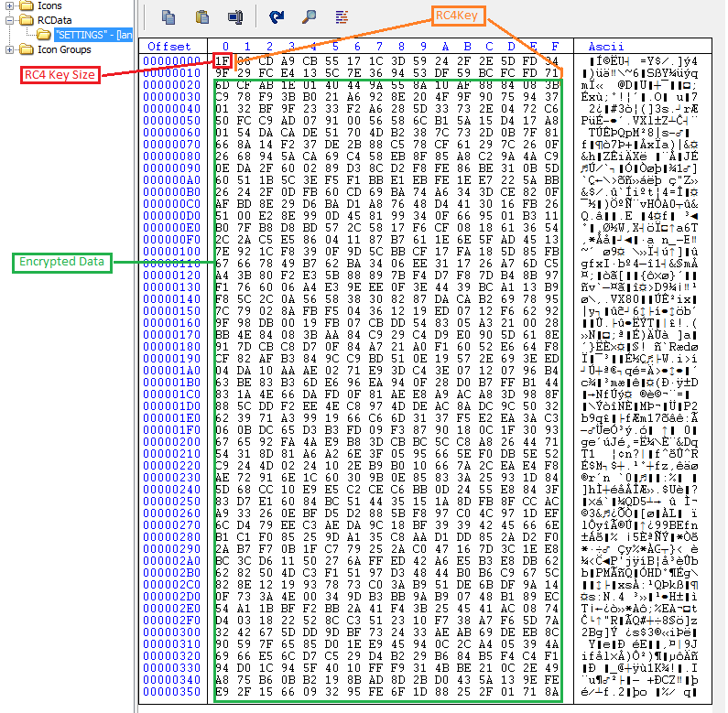Click byte 1F at offset 00000000
728x713 pixels.
point(222,60)
